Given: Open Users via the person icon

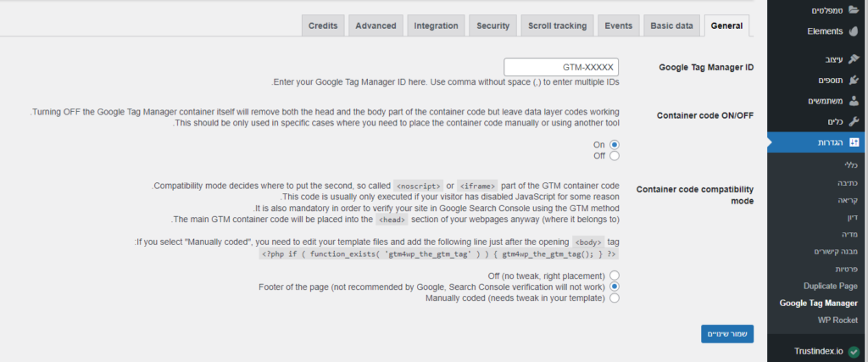Looking at the screenshot, I should click(x=853, y=101).
